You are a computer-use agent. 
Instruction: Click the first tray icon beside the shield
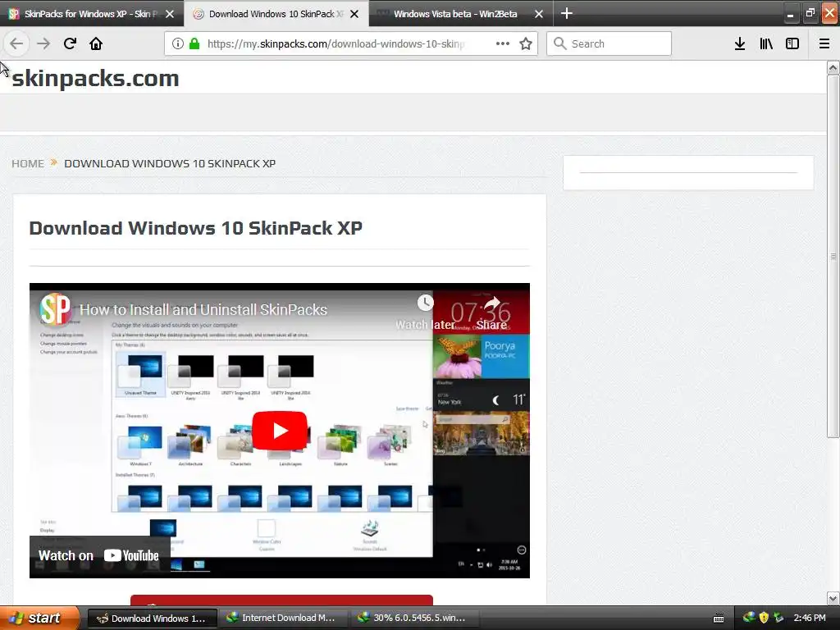tap(749, 618)
